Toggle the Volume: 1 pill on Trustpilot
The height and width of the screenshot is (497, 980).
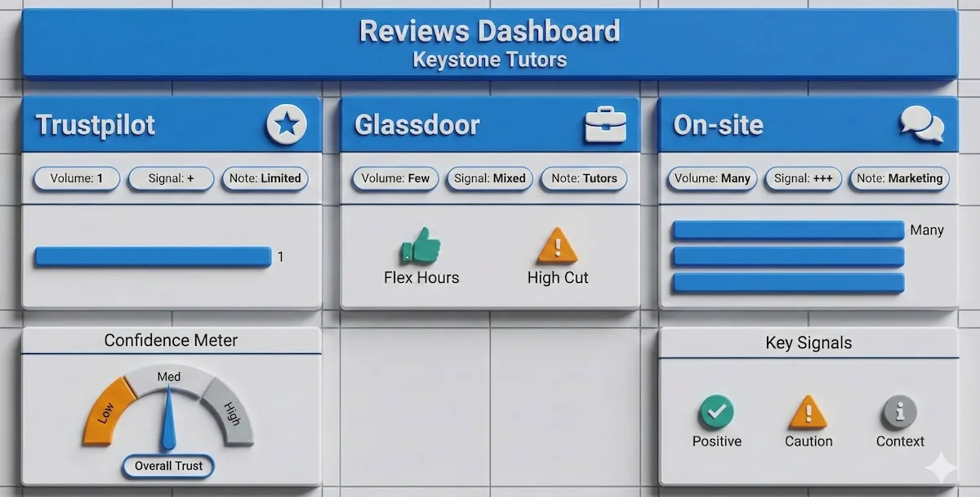(76, 179)
